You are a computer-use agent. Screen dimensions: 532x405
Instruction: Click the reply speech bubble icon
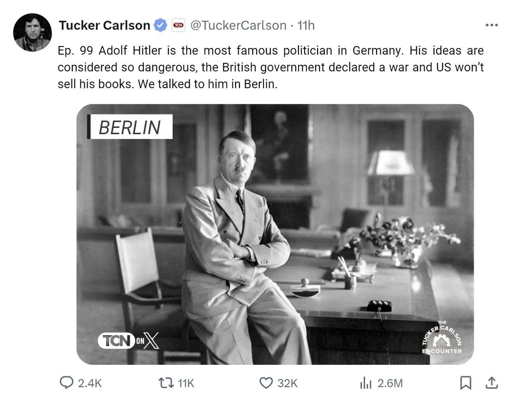coord(66,383)
